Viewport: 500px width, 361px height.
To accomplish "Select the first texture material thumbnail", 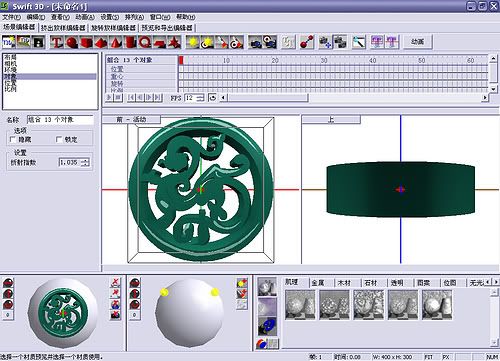I will 300,305.
